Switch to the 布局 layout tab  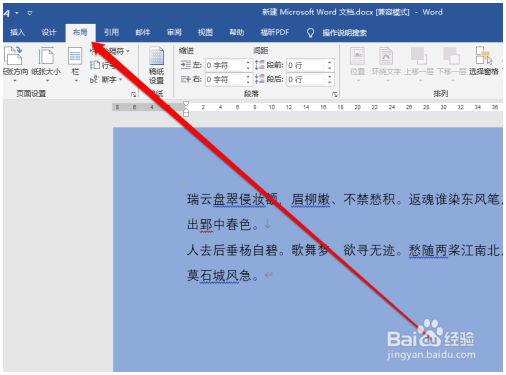pyautogui.click(x=80, y=32)
